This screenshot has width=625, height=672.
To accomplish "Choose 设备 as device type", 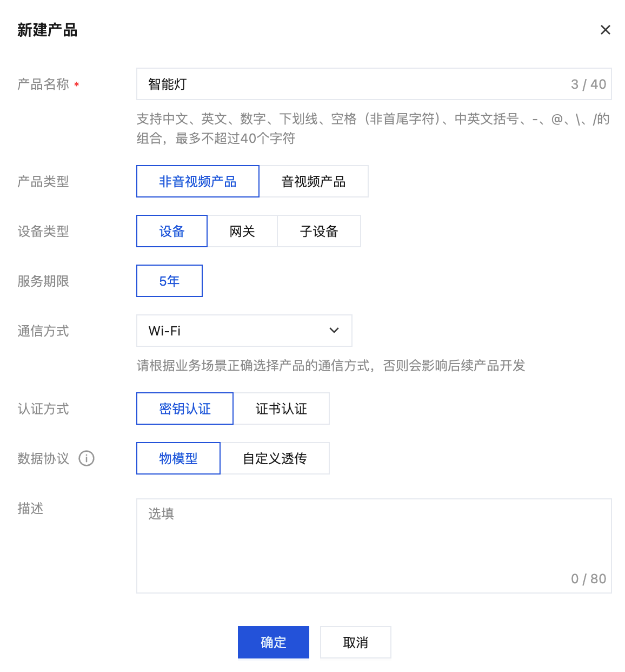I will click(x=172, y=231).
